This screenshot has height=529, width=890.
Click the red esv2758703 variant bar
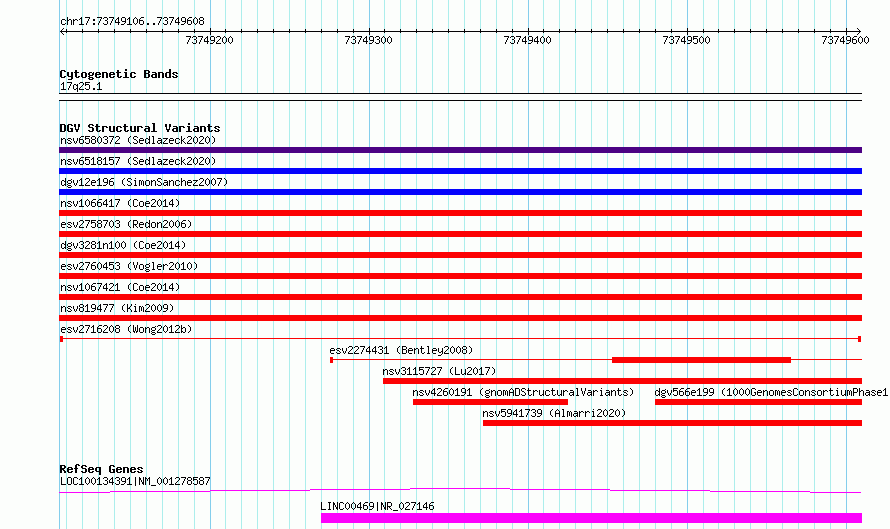click(460, 234)
